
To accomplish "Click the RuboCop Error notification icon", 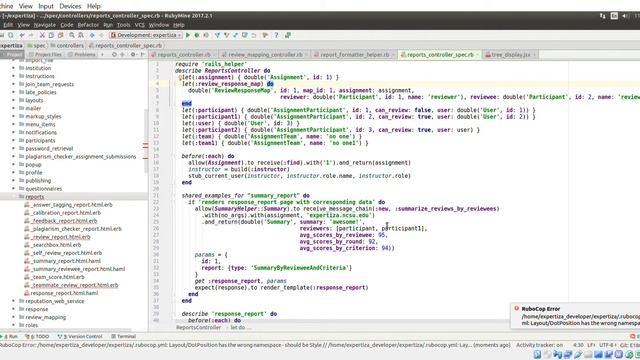I will 516,309.
